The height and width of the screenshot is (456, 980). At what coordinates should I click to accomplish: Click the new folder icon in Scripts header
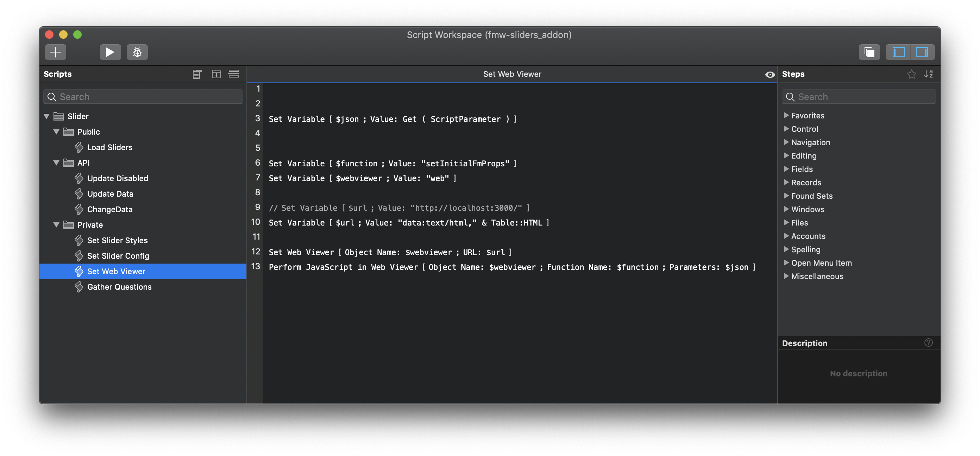216,74
